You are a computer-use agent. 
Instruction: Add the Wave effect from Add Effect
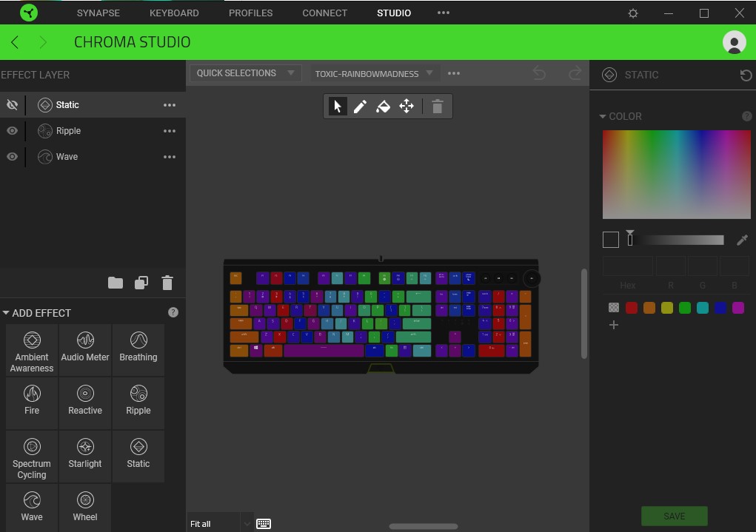tap(32, 508)
